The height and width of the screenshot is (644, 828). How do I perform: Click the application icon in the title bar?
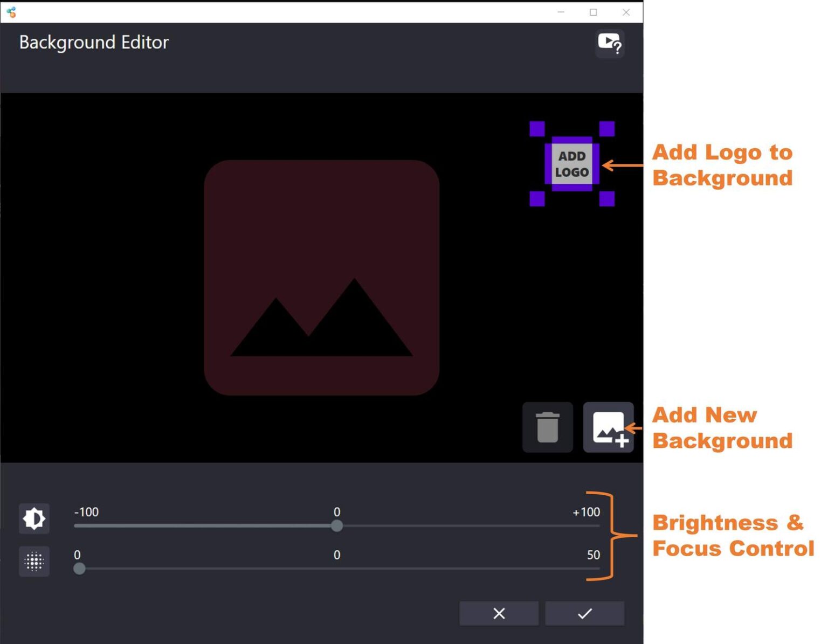click(11, 11)
